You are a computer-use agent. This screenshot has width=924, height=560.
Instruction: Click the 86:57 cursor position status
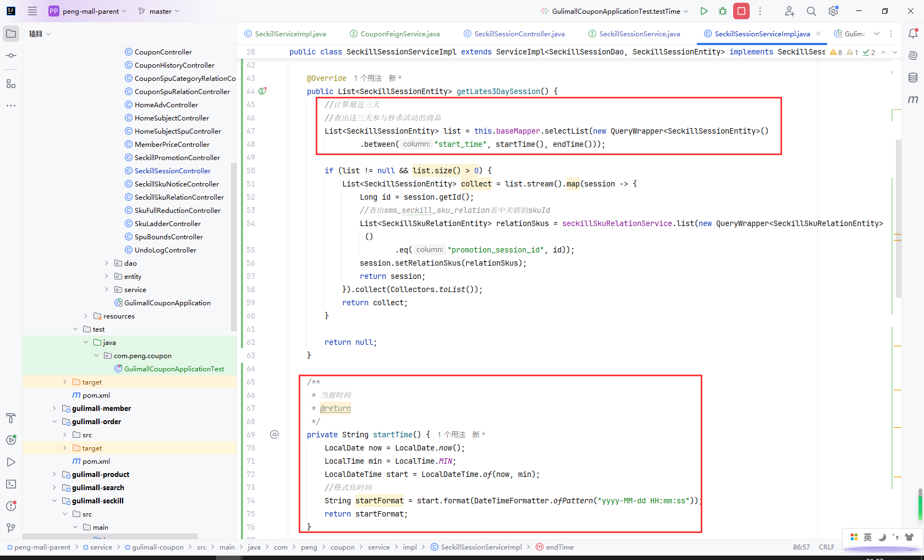click(801, 547)
